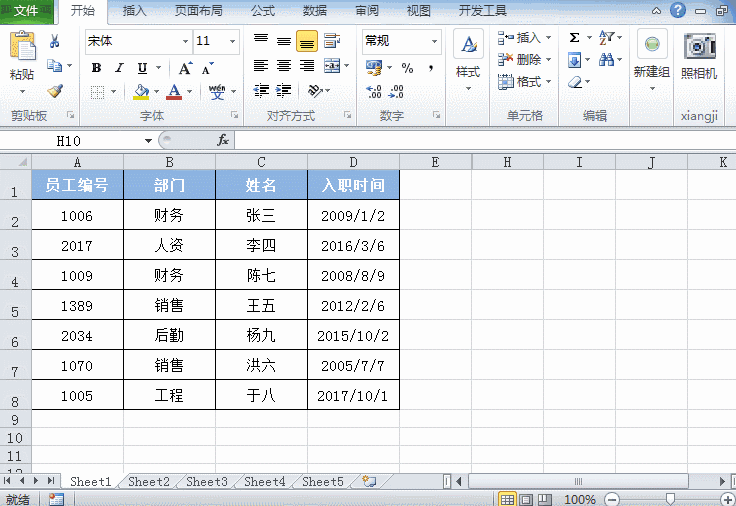Screen dimensions: 736x506
Task: Open the 删除 cells dropdown arrow
Action: pyautogui.click(x=548, y=60)
